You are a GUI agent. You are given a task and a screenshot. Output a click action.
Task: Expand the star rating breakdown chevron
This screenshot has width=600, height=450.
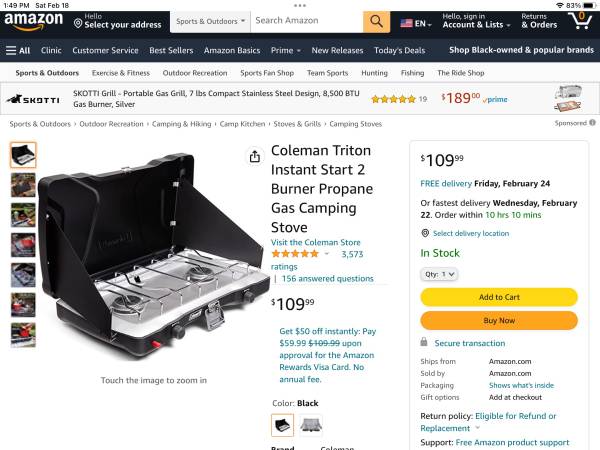click(326, 254)
